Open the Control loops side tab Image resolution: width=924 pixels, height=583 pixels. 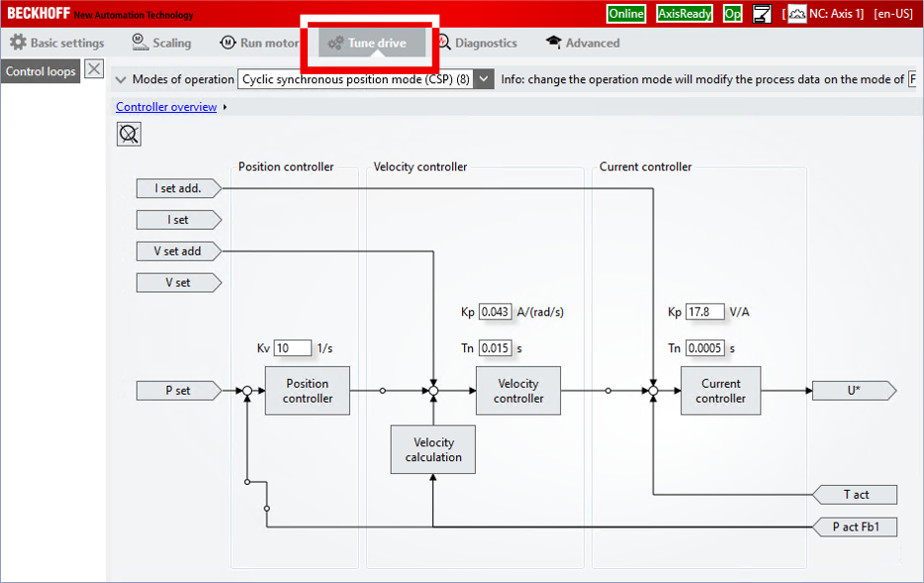(41, 71)
